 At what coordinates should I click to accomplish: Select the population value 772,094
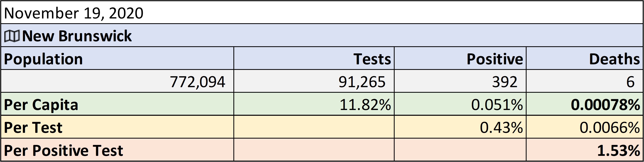(117, 81)
